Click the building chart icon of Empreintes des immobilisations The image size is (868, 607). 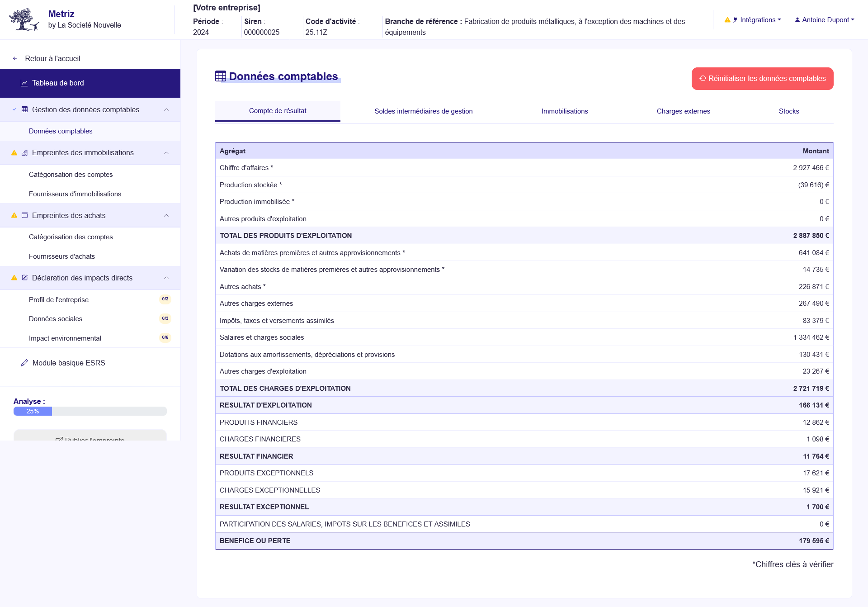(x=24, y=152)
